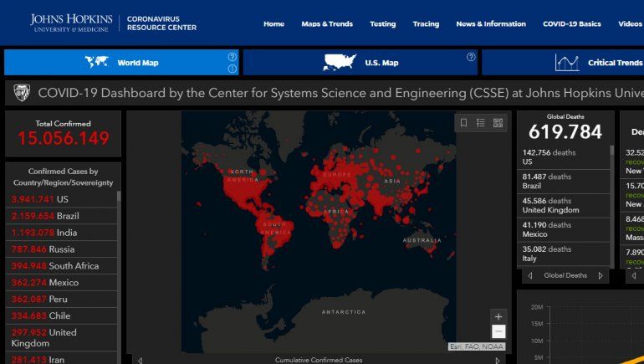Click the help icon on U.S. Map tab
The width and height of the screenshot is (644, 364).
pos(471,57)
